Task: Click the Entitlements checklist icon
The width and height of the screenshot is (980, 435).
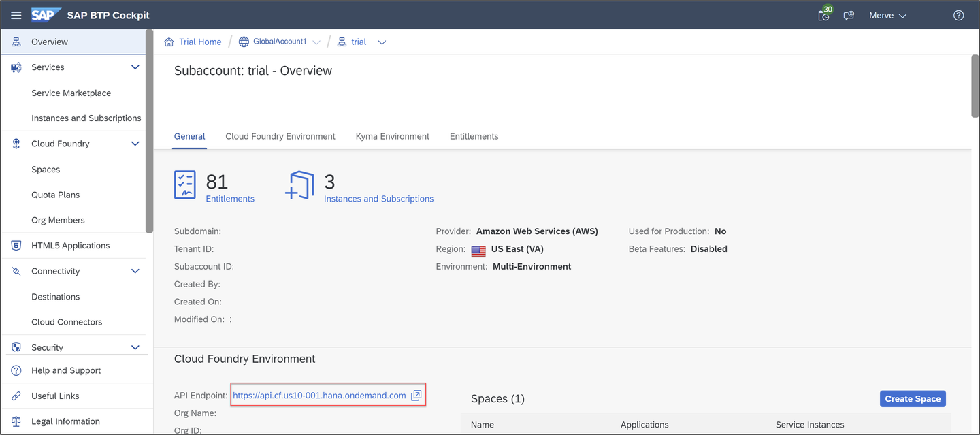Action: (x=185, y=185)
